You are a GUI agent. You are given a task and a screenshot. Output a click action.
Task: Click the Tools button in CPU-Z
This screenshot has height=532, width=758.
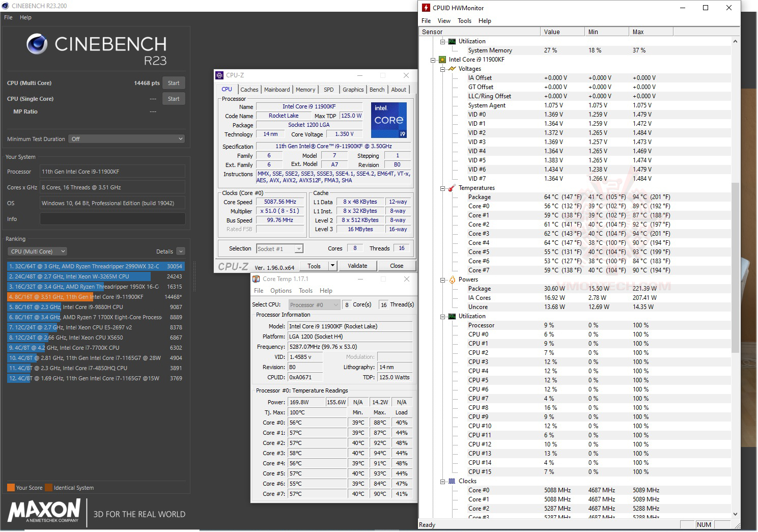click(x=314, y=266)
